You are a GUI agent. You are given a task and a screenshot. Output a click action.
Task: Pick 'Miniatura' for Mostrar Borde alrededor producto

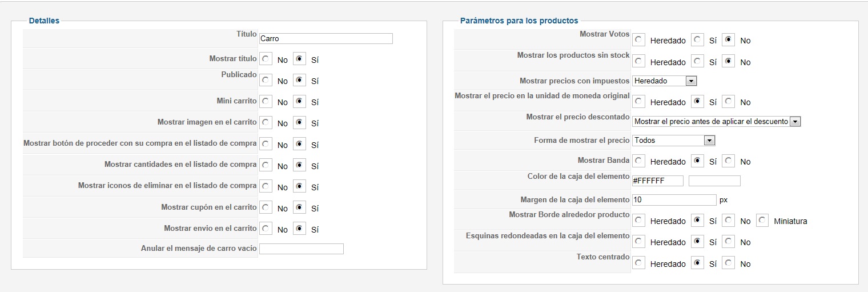tap(762, 220)
